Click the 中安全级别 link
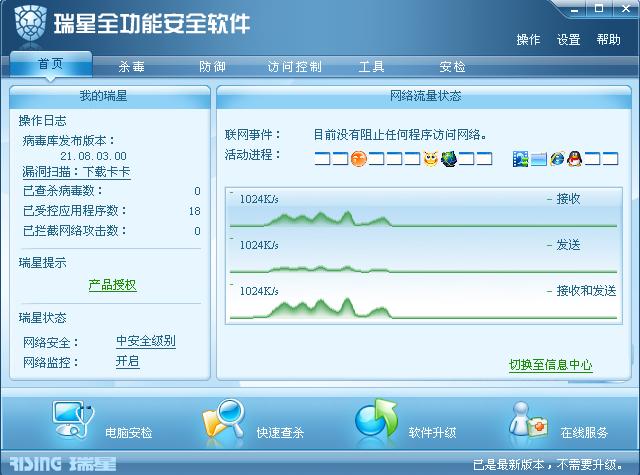640x475 pixels. [146, 341]
